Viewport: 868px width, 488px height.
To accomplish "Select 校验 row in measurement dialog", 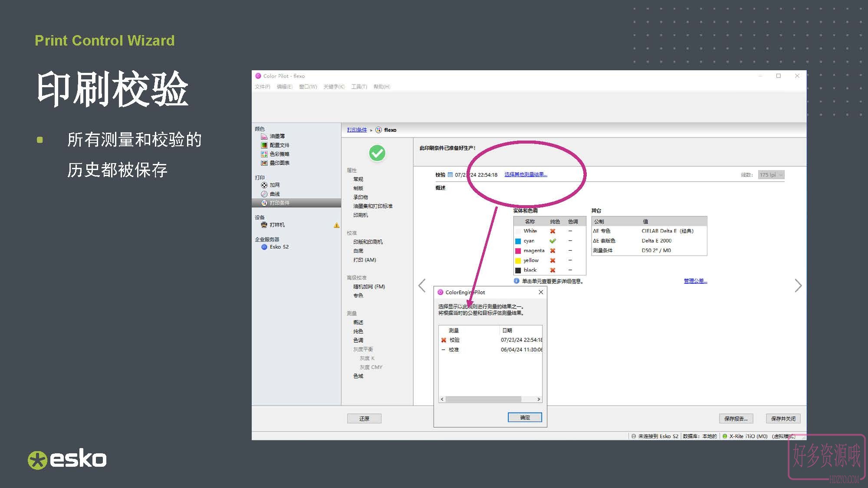I will point(490,340).
